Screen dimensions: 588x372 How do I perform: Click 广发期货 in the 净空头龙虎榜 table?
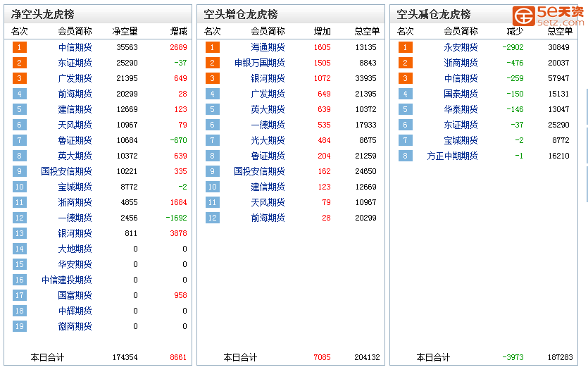tap(75, 78)
